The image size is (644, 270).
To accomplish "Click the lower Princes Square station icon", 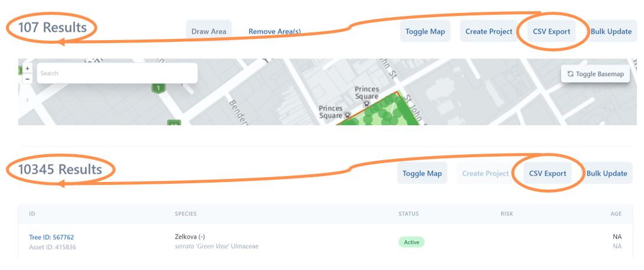I will click(x=347, y=116).
